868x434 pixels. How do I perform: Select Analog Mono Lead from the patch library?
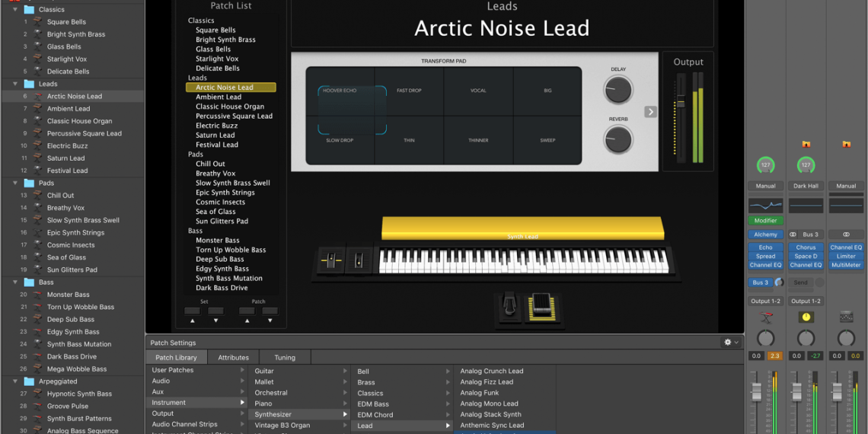click(x=489, y=404)
